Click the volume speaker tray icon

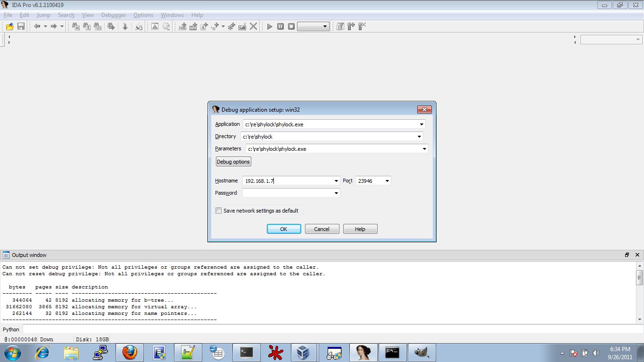(x=596, y=353)
